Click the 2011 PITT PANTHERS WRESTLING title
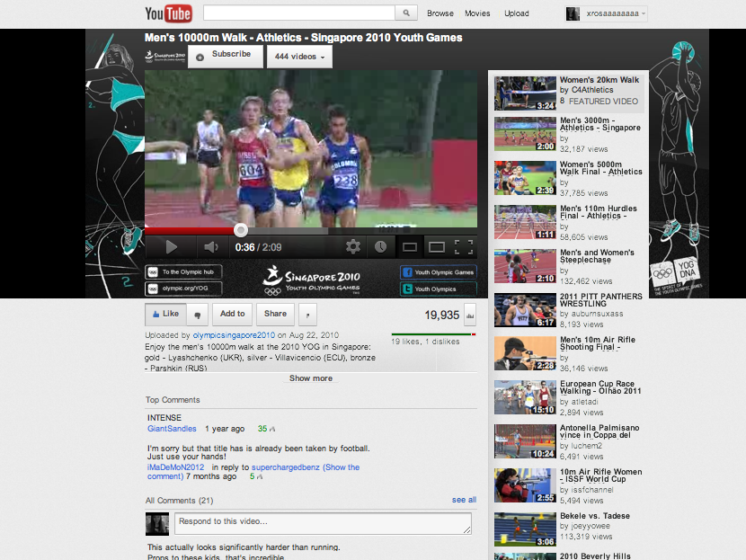The image size is (746, 560). coord(601,299)
